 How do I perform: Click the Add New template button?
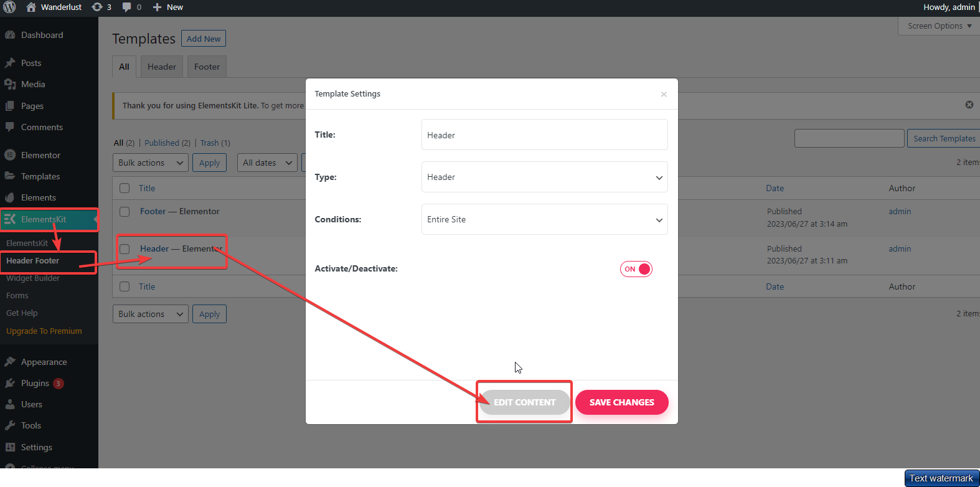tap(204, 39)
